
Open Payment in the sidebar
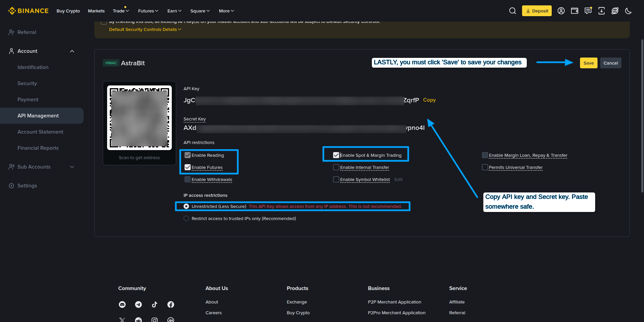point(28,100)
